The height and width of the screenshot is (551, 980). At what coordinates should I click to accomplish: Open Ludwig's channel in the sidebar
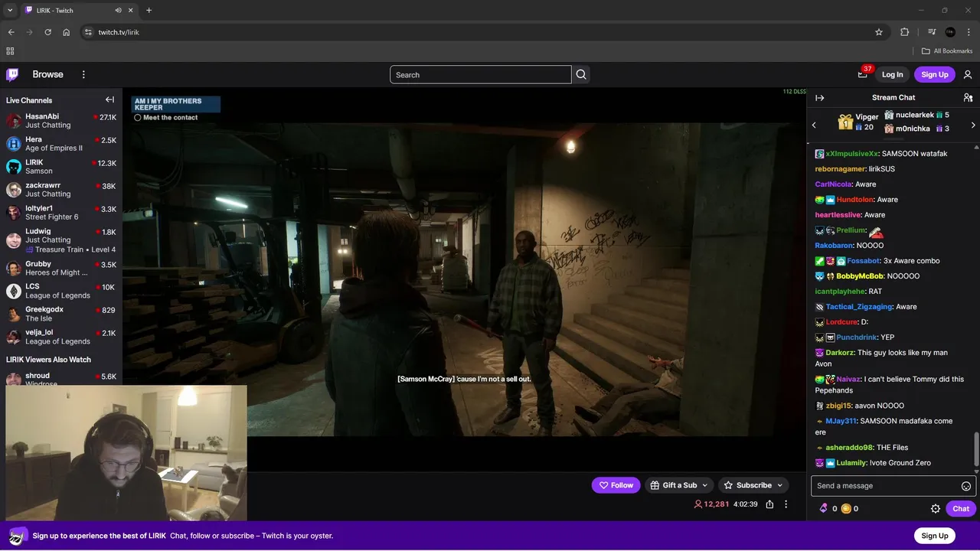coord(61,240)
